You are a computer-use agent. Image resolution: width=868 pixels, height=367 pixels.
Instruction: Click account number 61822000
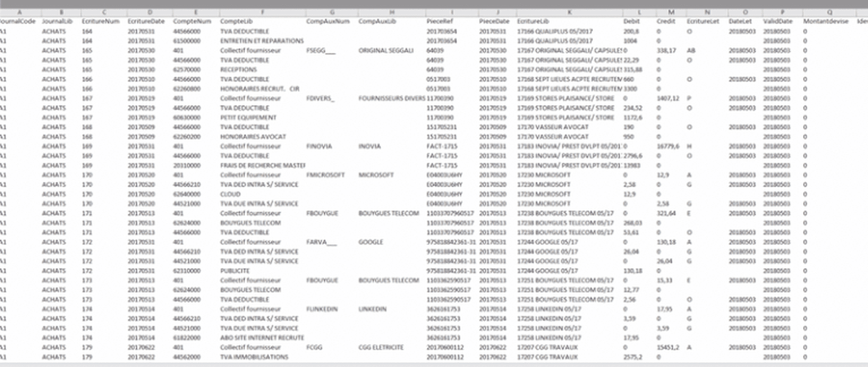(187, 338)
